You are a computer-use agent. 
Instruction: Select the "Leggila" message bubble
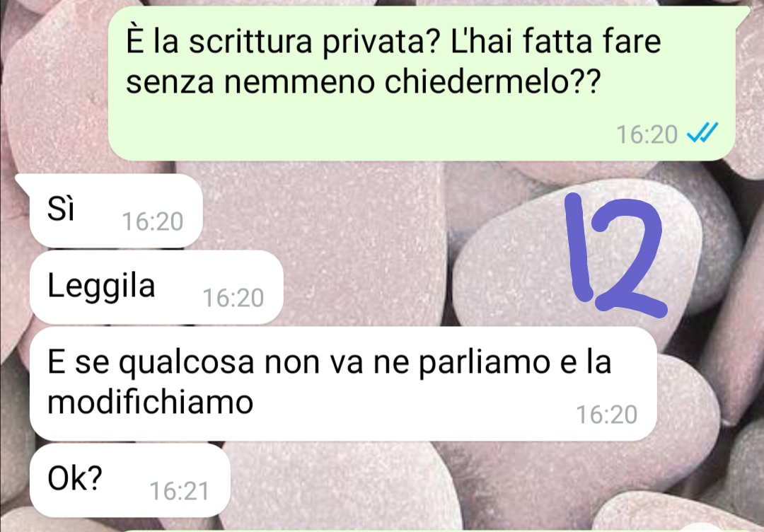156,287
